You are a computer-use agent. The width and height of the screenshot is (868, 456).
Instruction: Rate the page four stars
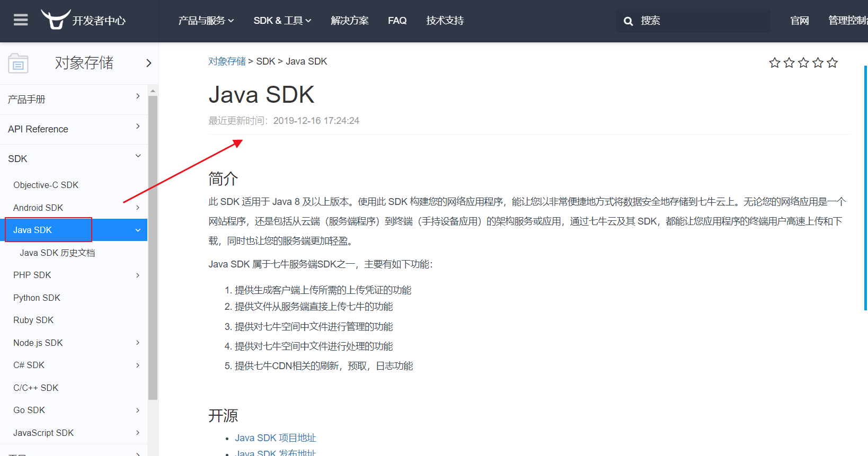tap(818, 63)
